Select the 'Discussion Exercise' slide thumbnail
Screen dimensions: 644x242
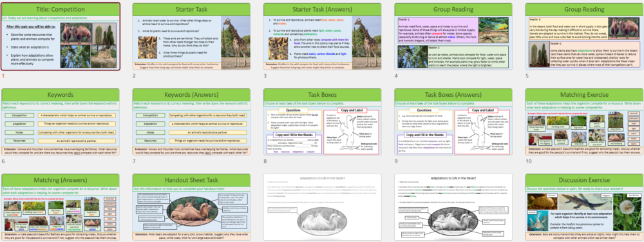pos(585,207)
